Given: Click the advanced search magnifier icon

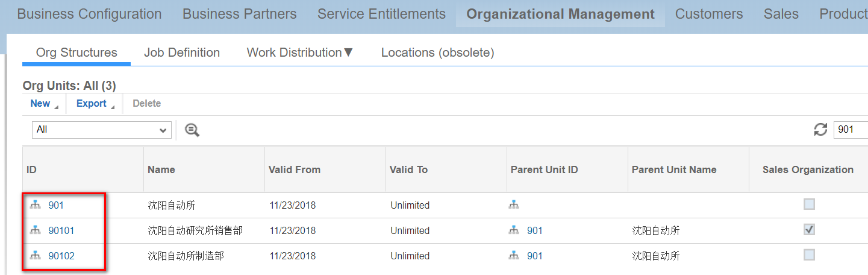Looking at the screenshot, I should pyautogui.click(x=192, y=130).
